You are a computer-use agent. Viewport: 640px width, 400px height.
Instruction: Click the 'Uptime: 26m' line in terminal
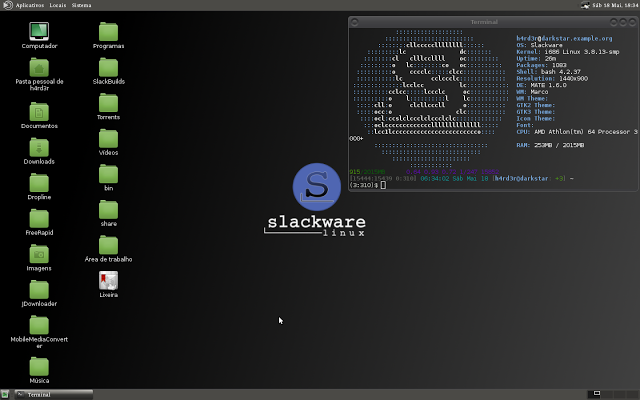[536, 58]
